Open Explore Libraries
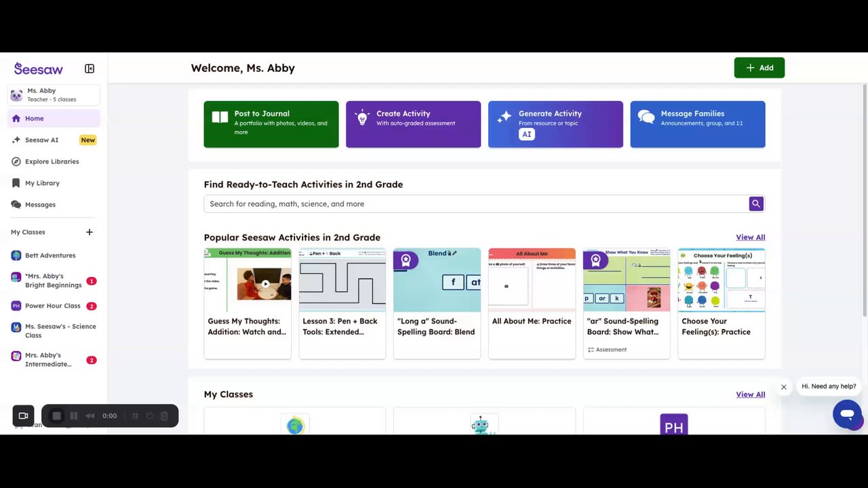Screen dimensions: 868x488 [x=54, y=161]
